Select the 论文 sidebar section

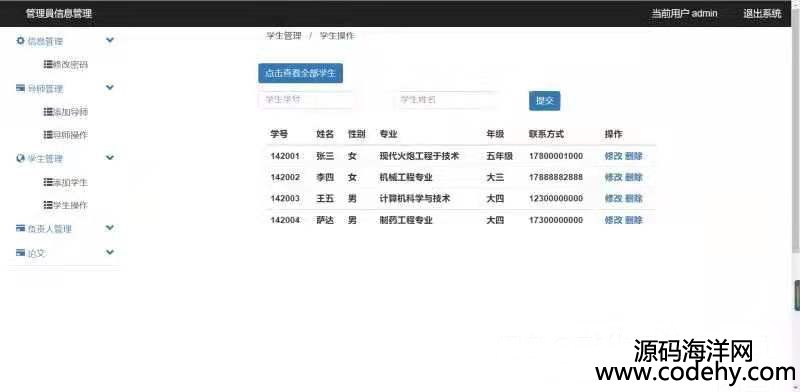click(x=36, y=253)
